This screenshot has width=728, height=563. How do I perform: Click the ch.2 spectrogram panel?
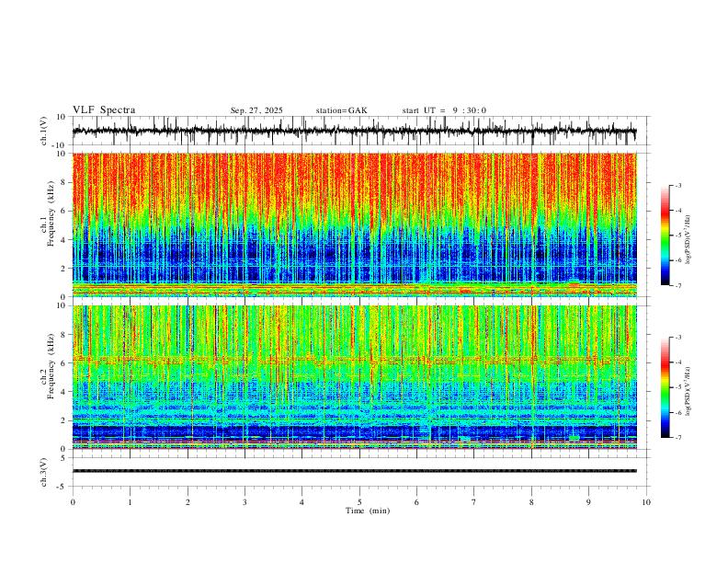pos(354,377)
